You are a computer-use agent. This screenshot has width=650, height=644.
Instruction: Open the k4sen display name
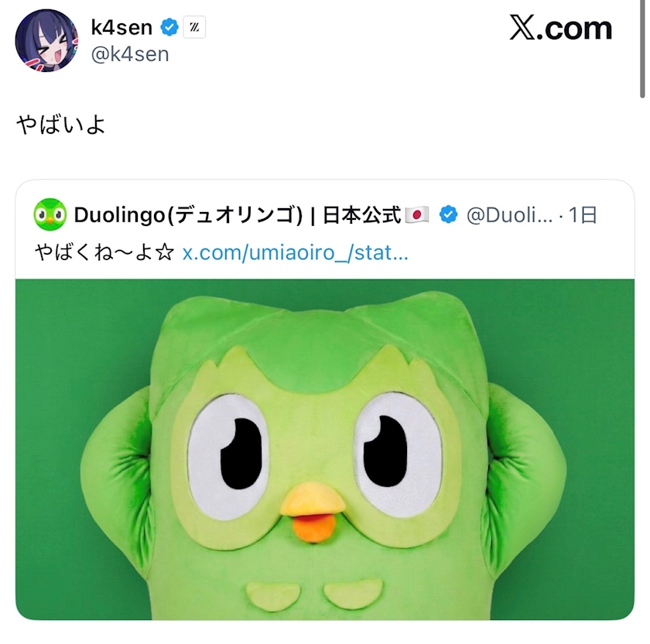click(121, 27)
